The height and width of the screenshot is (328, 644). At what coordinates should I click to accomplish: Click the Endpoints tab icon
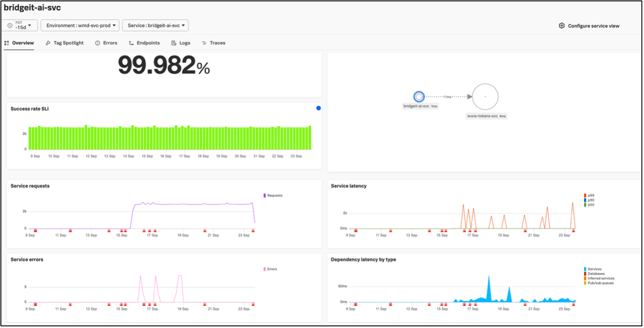pyautogui.click(x=131, y=43)
